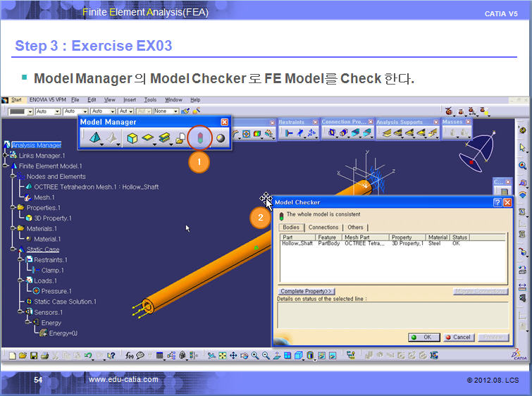Click the Save icon in bottom toolbar
The width and height of the screenshot is (532, 396).
35,356
